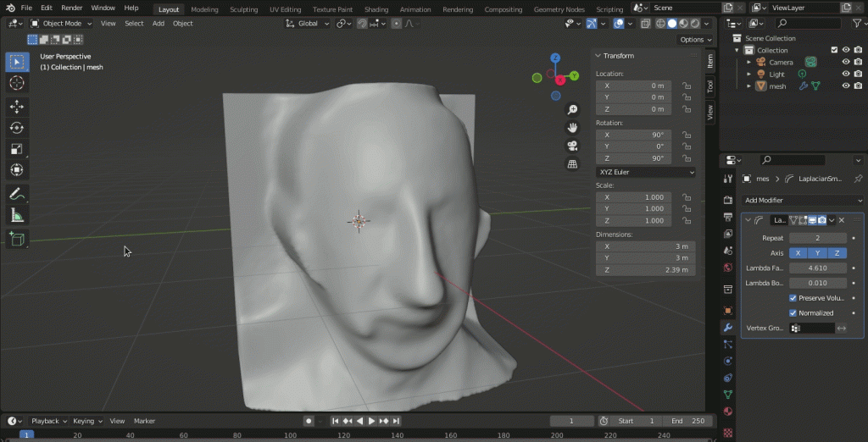Viewport: 868px width, 442px height.
Task: Switch to rendered viewport shading
Action: point(695,23)
